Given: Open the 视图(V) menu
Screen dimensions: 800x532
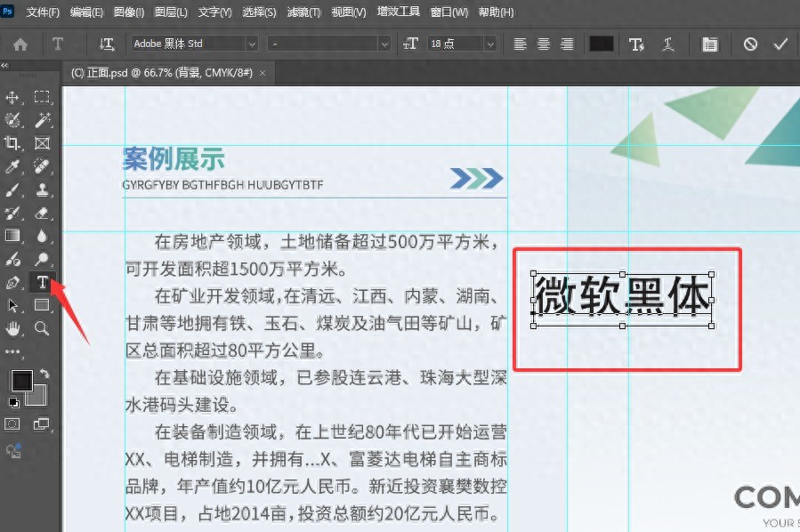Looking at the screenshot, I should click(x=349, y=12).
